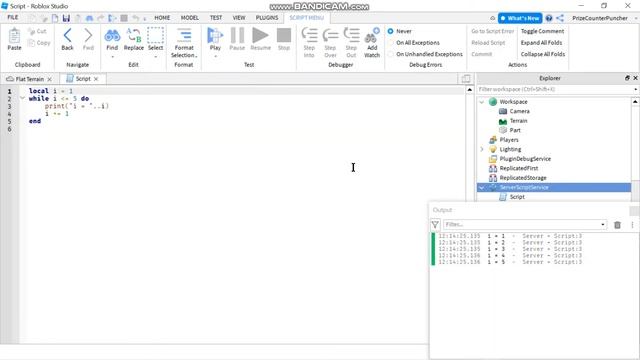Click the editor scrollbar up arrow
Screen dimensions: 640x360
coord(469,89)
